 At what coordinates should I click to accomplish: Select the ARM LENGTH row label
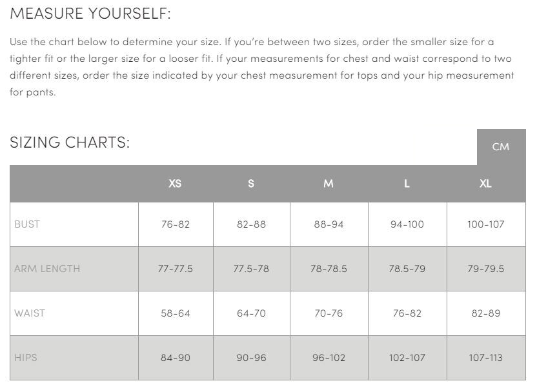coord(47,269)
